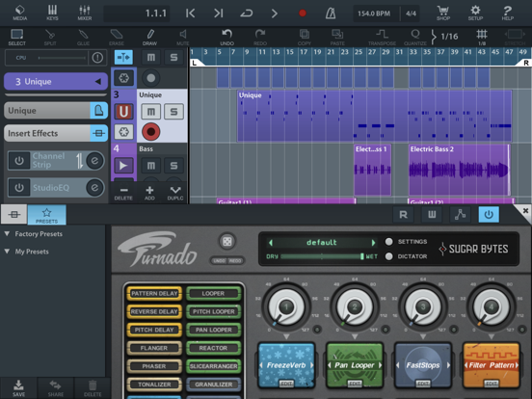Select the Settings radio option

[388, 242]
